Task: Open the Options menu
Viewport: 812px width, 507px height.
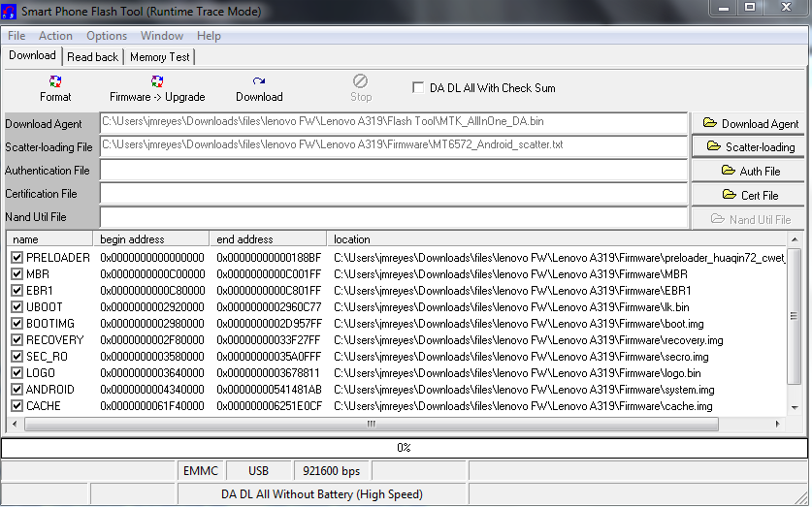Action: point(107,36)
